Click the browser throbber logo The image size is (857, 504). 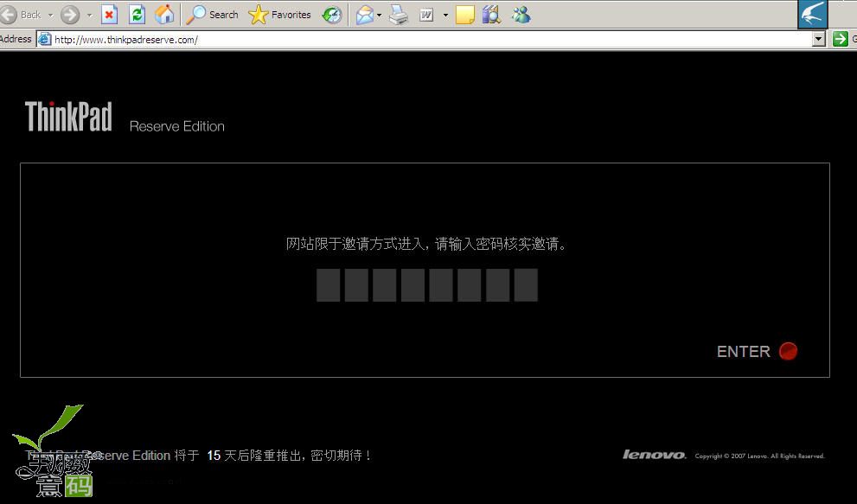[x=812, y=14]
